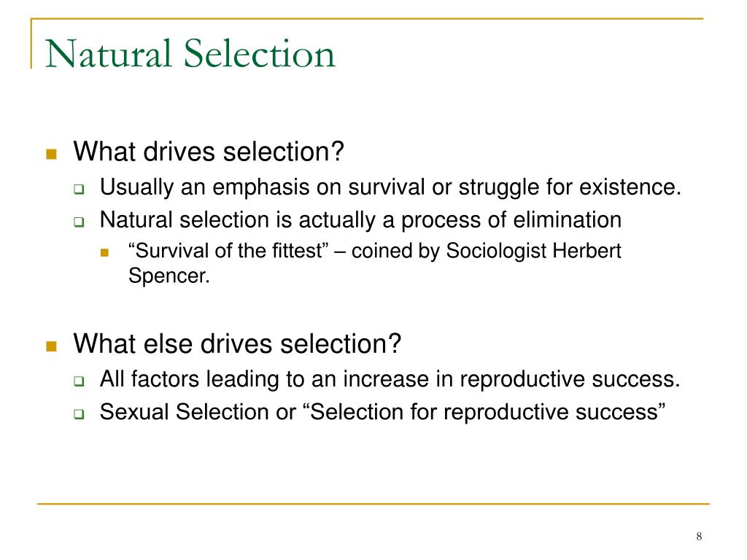Click Natural selection is actually a process line

360,220
